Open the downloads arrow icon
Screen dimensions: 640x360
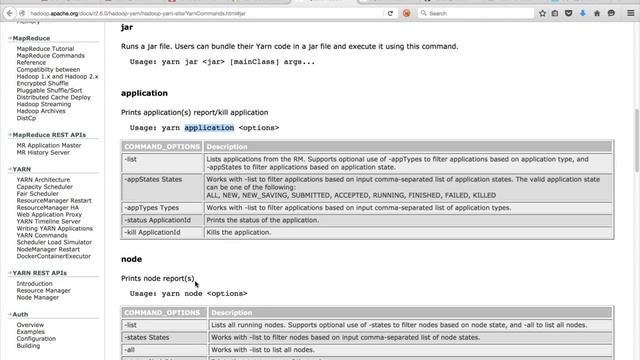(x=583, y=13)
